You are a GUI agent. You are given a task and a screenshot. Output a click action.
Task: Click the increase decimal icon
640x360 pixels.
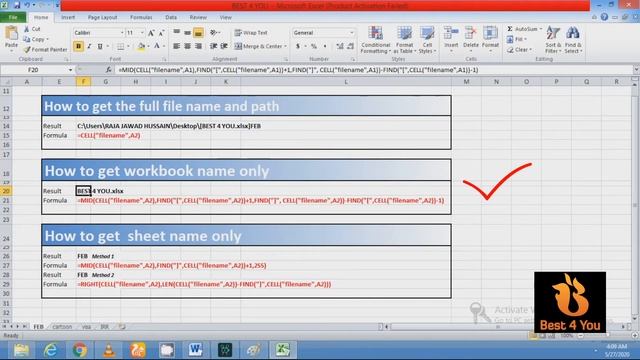(x=340, y=46)
